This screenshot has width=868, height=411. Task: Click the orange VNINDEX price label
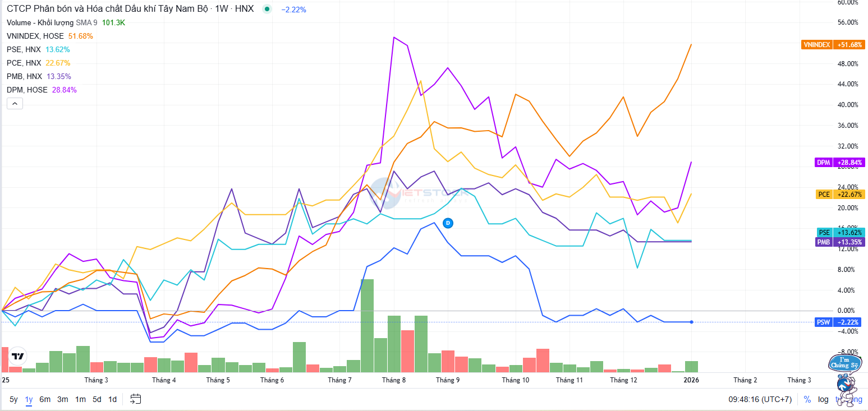coord(833,44)
